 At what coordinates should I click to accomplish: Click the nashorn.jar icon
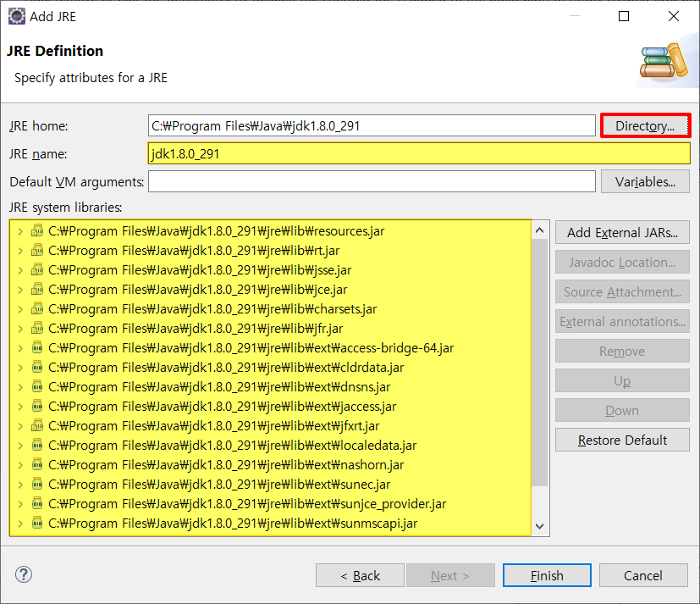pos(37,465)
